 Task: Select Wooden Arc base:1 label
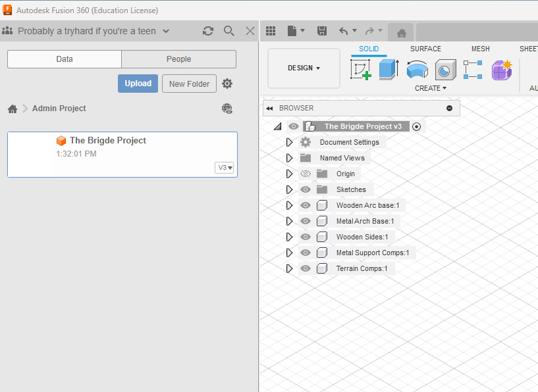[x=368, y=205]
